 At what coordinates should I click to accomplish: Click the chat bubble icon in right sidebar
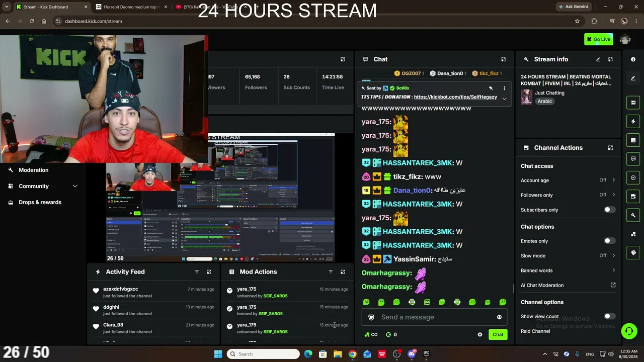[x=633, y=159]
